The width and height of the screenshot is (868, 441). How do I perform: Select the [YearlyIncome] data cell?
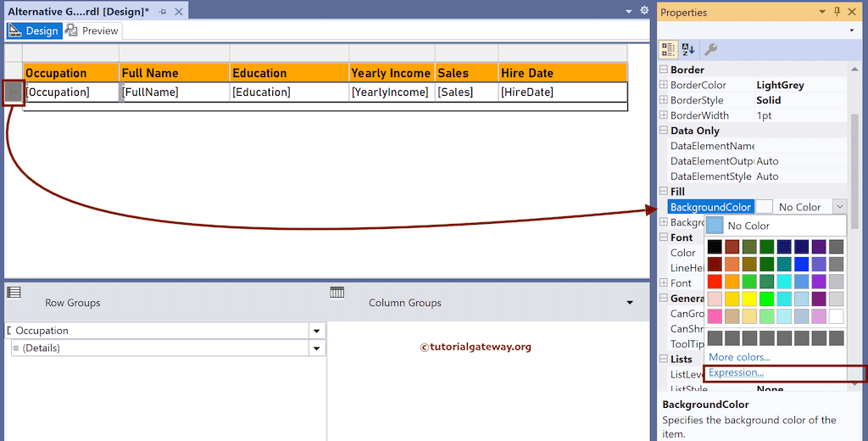(x=392, y=92)
